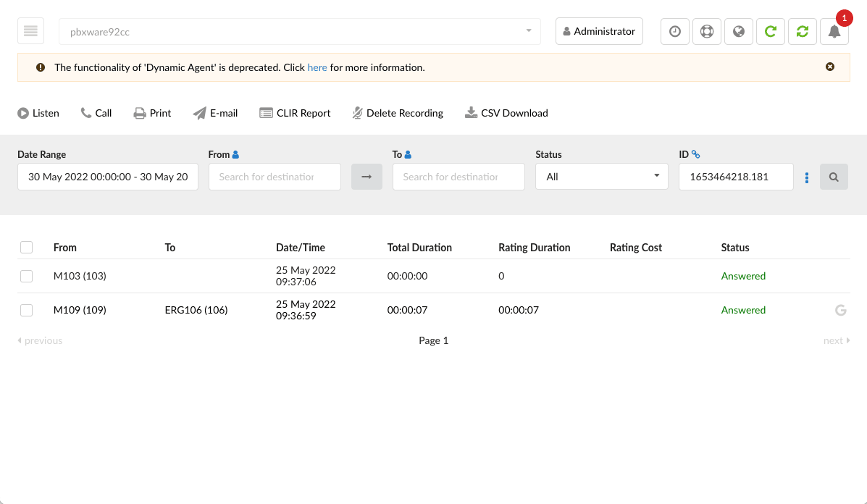Click the To column header
The image size is (867, 504).
point(169,248)
